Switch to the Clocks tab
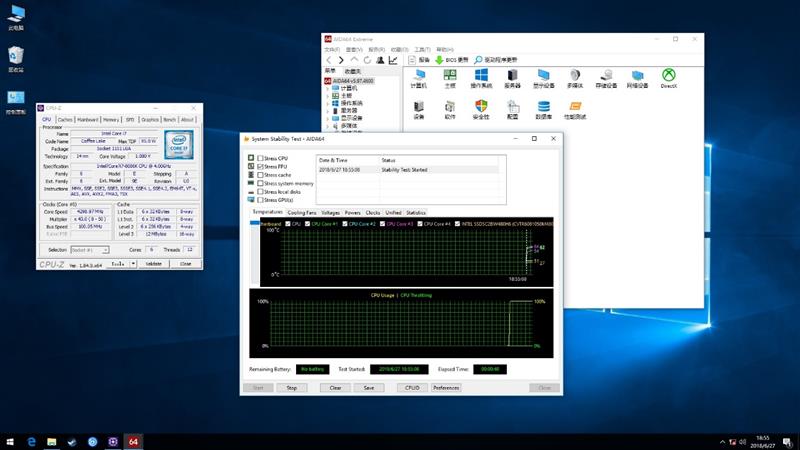800x450 pixels. (373, 213)
